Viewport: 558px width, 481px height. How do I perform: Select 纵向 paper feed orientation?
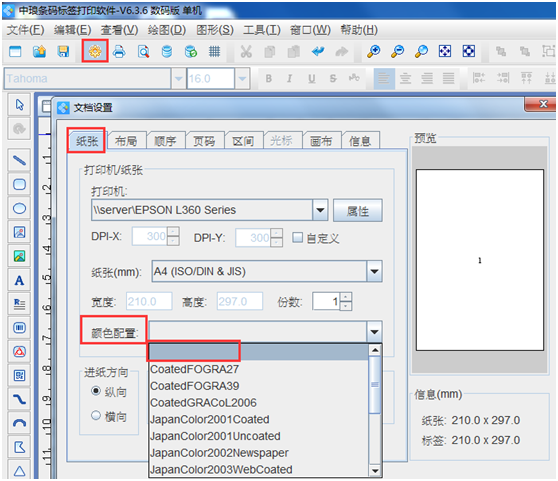(x=96, y=391)
